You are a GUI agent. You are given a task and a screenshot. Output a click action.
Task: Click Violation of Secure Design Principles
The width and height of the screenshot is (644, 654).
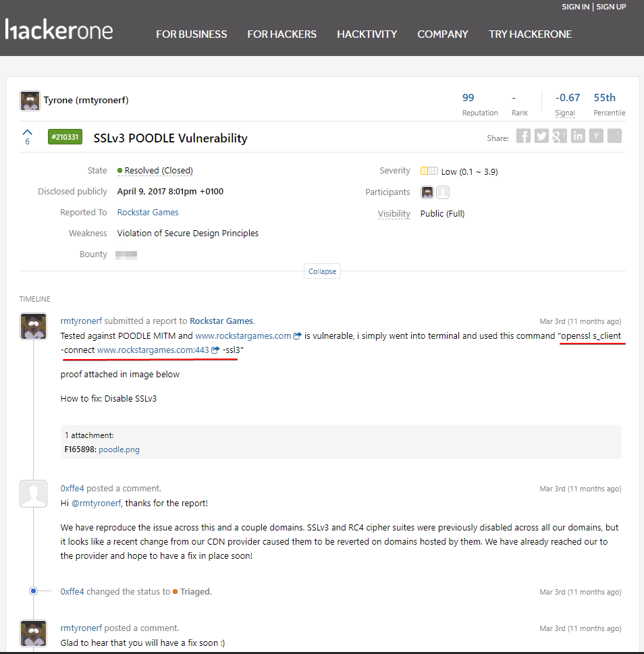click(x=188, y=233)
